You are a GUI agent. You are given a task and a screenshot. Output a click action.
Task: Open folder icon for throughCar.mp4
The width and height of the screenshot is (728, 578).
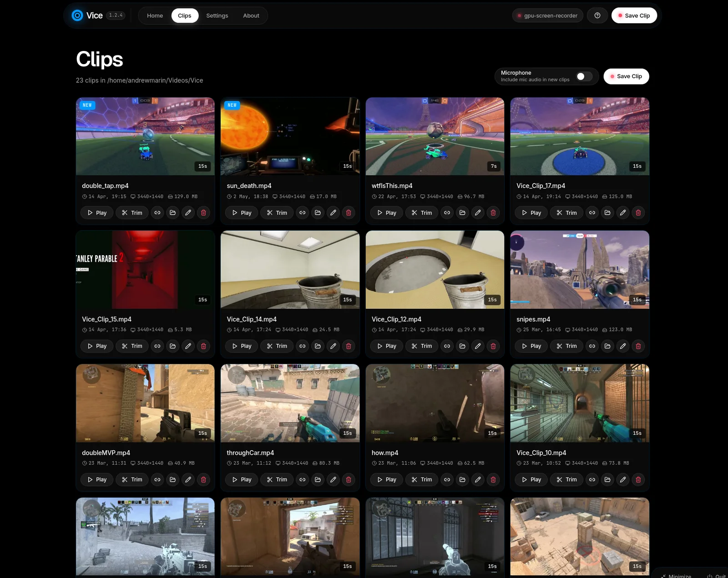click(x=318, y=479)
